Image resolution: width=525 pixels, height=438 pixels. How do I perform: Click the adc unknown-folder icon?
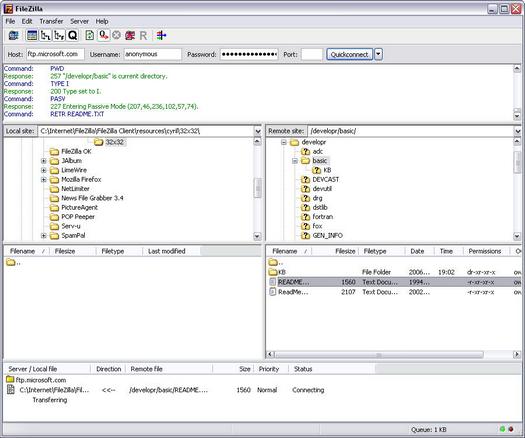[x=305, y=152]
